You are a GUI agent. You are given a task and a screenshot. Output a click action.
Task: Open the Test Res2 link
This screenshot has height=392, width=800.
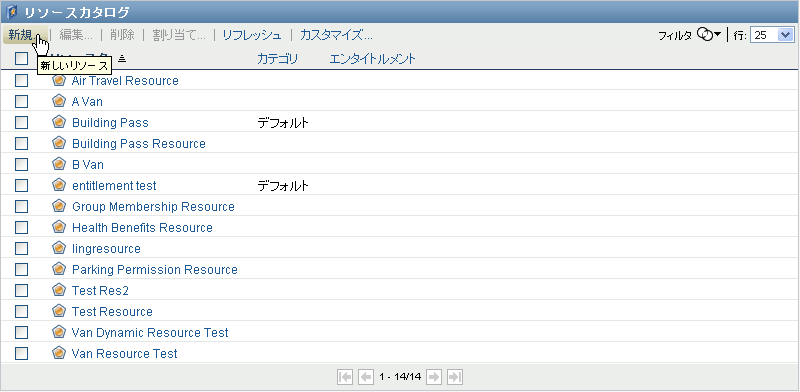(x=100, y=290)
